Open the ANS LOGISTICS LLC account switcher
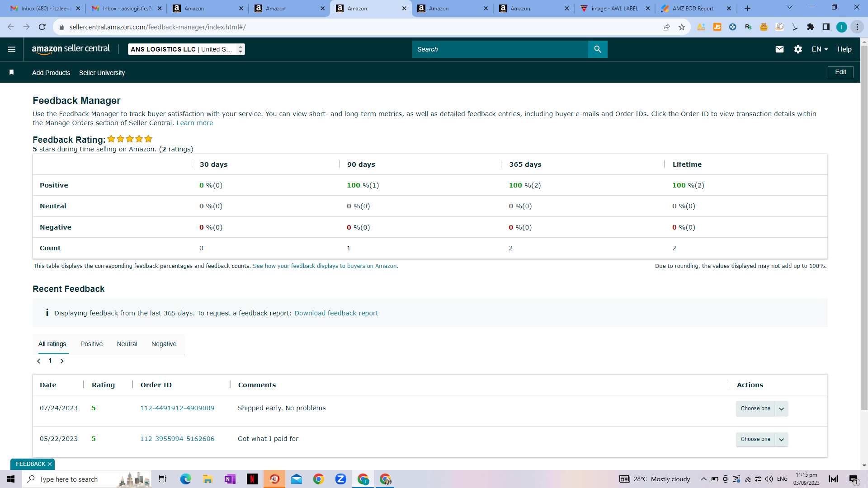Screen dimensions: 868x488 pos(186,49)
